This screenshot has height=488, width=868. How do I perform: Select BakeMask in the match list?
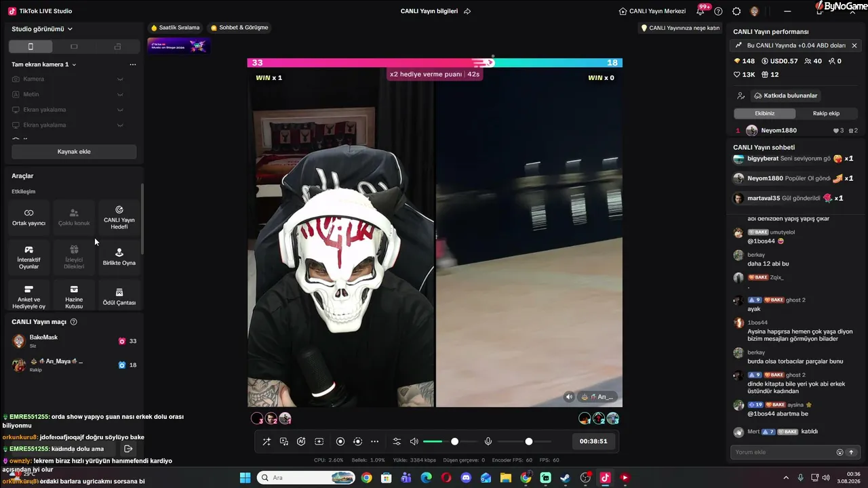74,341
